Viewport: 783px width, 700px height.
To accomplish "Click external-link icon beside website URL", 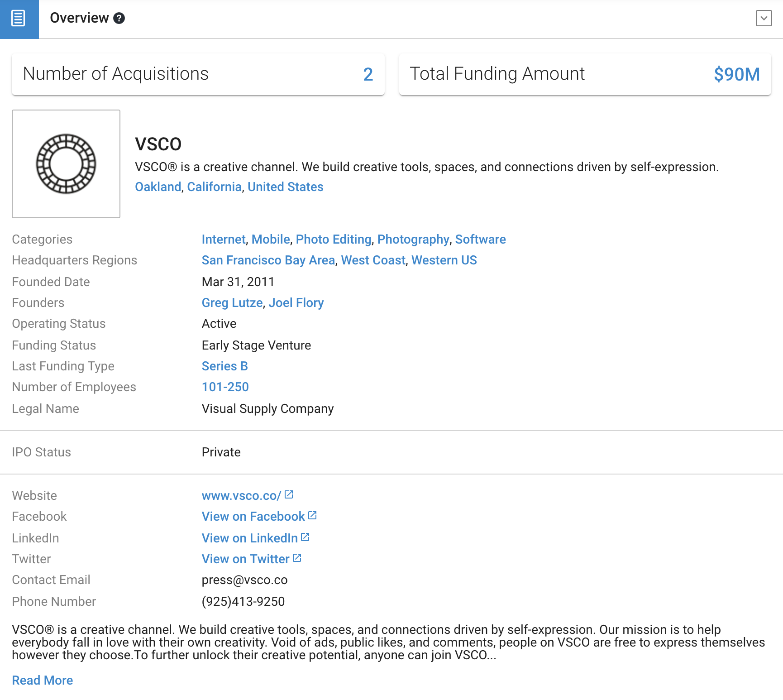I will click(x=289, y=494).
